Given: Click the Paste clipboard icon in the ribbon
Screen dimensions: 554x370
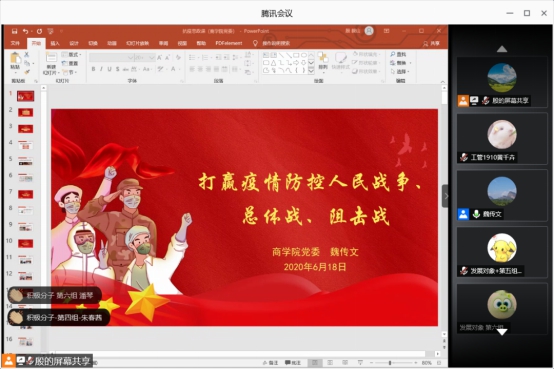Looking at the screenshot, I should click(x=15, y=58).
